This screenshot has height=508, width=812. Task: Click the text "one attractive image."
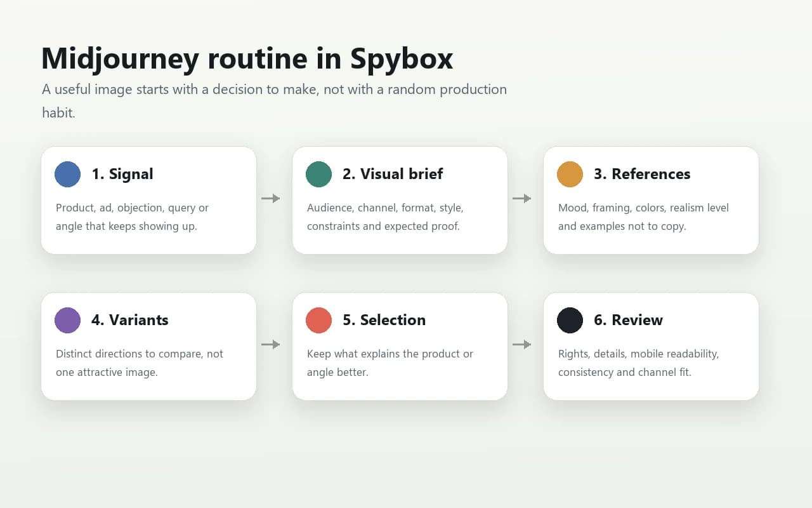click(x=107, y=373)
